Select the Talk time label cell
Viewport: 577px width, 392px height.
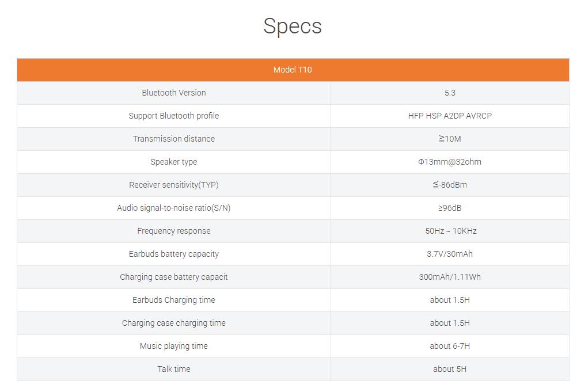tap(174, 369)
